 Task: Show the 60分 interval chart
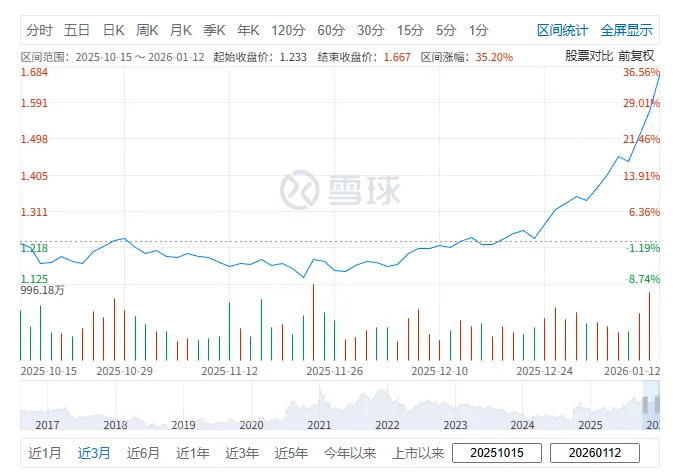click(330, 30)
